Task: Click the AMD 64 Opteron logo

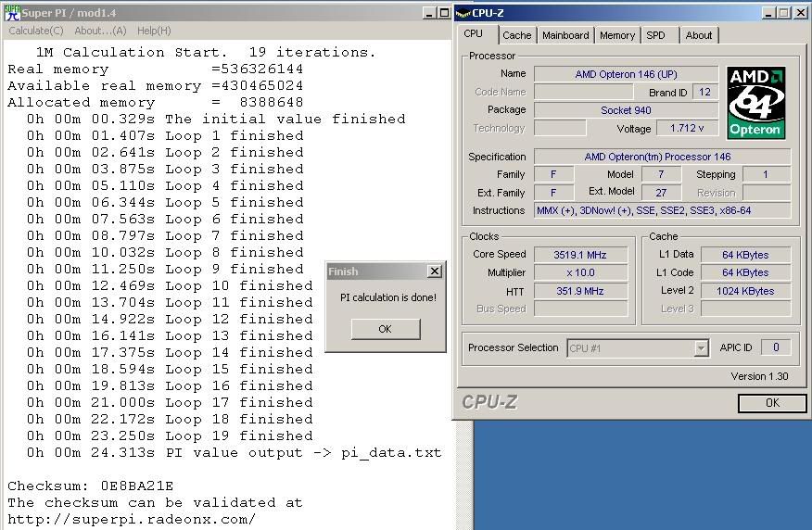Action: tap(755, 103)
